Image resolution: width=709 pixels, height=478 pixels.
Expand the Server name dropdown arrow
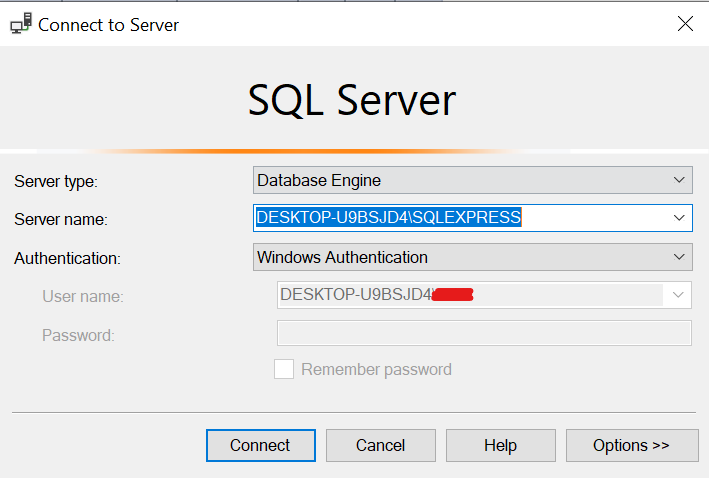point(679,218)
